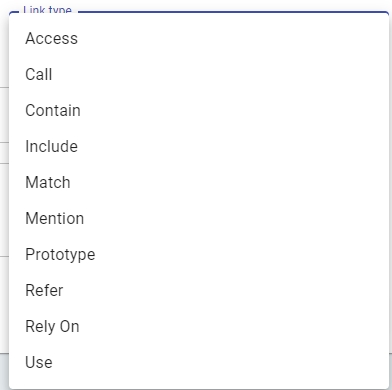Image resolution: width=392 pixels, height=390 pixels.
Task: Select the Access link type option
Action: point(199,38)
